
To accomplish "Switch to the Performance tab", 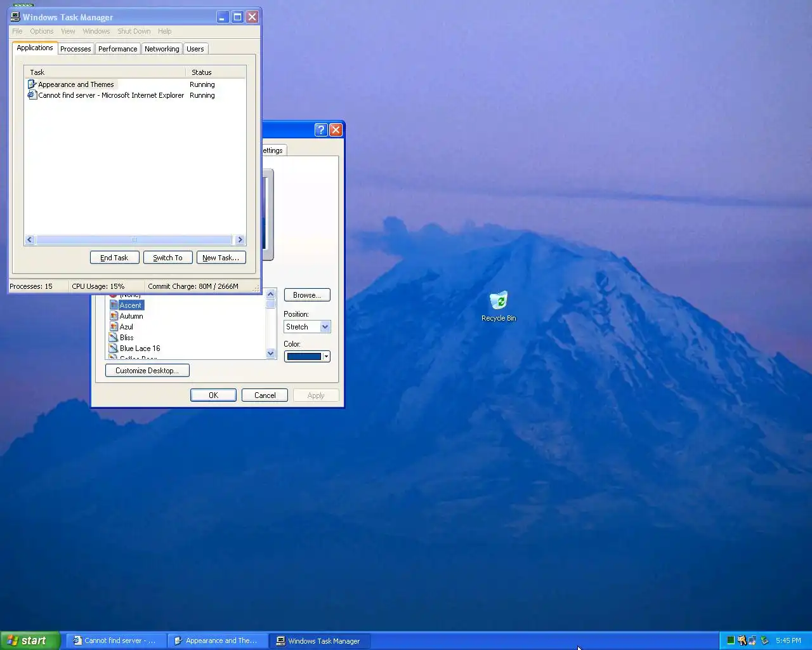I will 117,49.
